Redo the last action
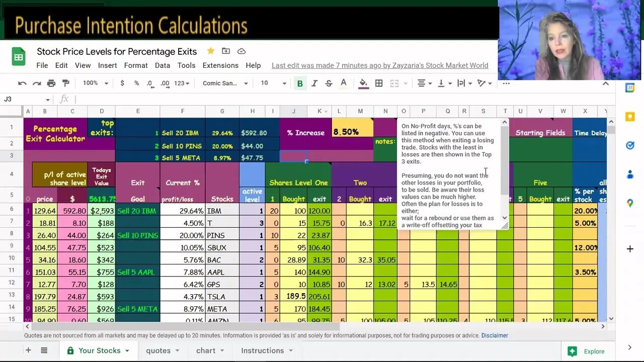This screenshot has width=644, height=362. pyautogui.click(x=37, y=83)
